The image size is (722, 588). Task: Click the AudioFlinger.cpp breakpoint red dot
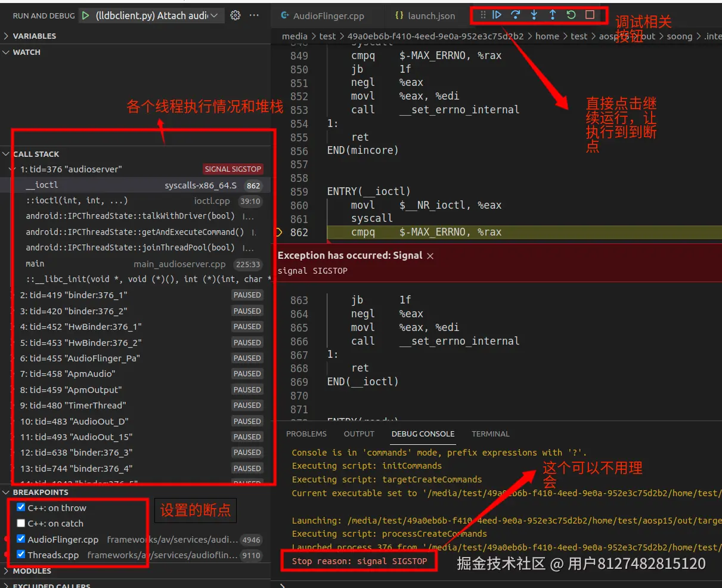click(x=7, y=539)
